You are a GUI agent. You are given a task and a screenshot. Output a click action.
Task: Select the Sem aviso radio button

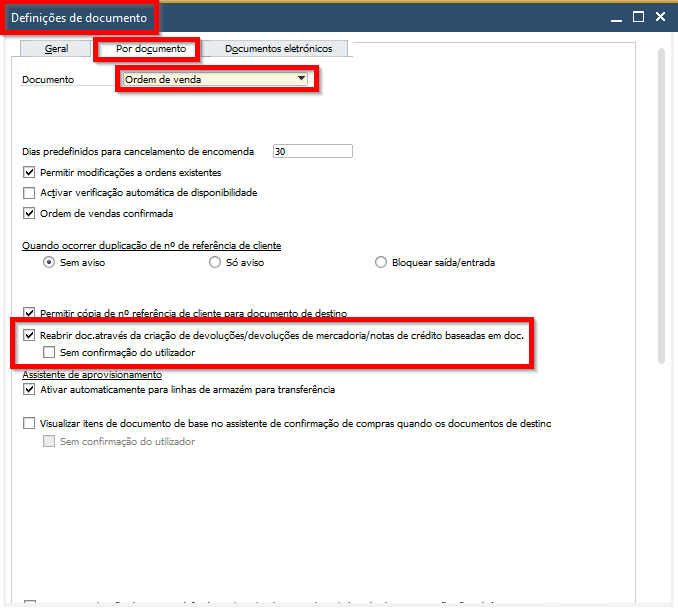coord(49,263)
